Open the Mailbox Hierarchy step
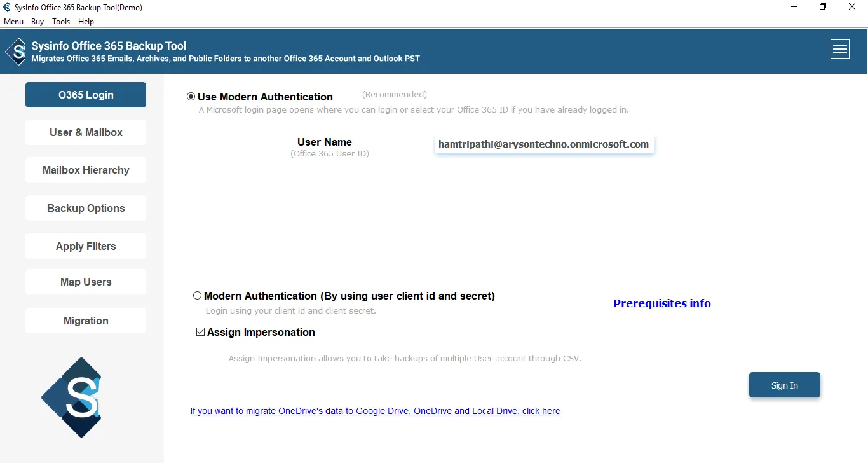This screenshot has width=868, height=463. pos(86,170)
